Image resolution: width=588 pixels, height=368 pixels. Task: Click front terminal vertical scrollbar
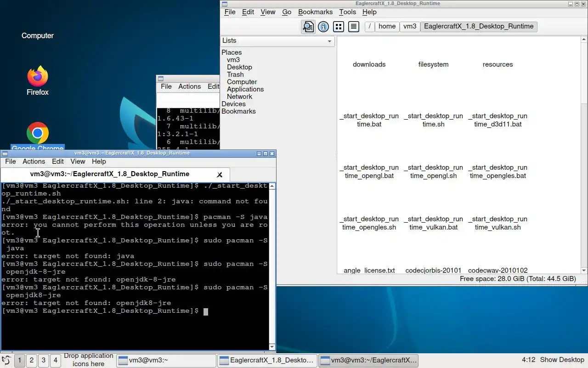[x=272, y=266]
